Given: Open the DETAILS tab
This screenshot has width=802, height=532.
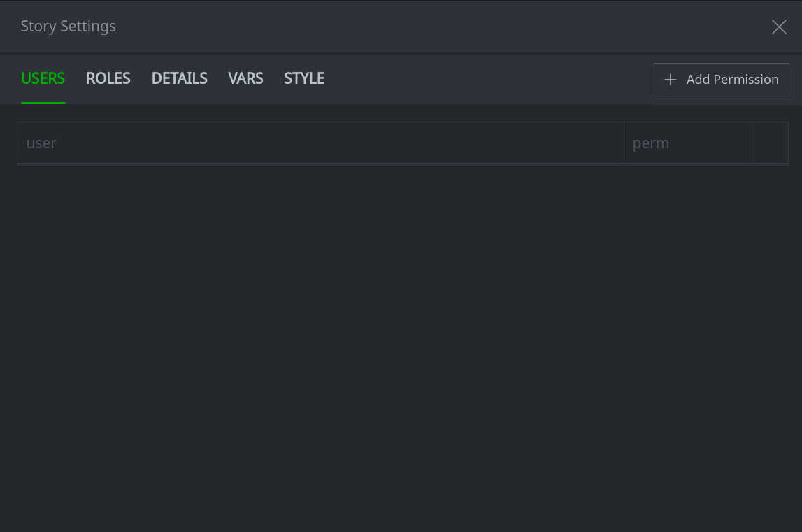Looking at the screenshot, I should tap(179, 78).
